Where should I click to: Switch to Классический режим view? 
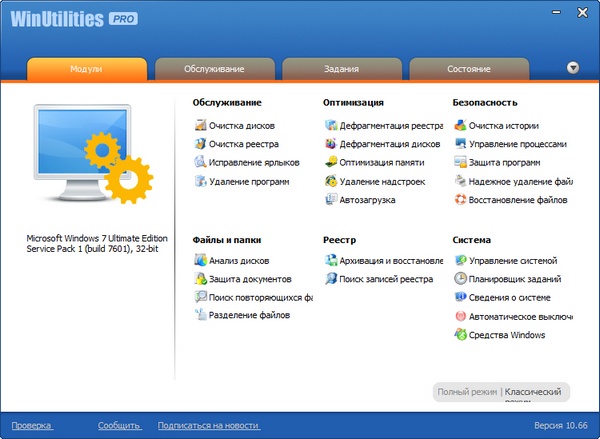[537, 392]
